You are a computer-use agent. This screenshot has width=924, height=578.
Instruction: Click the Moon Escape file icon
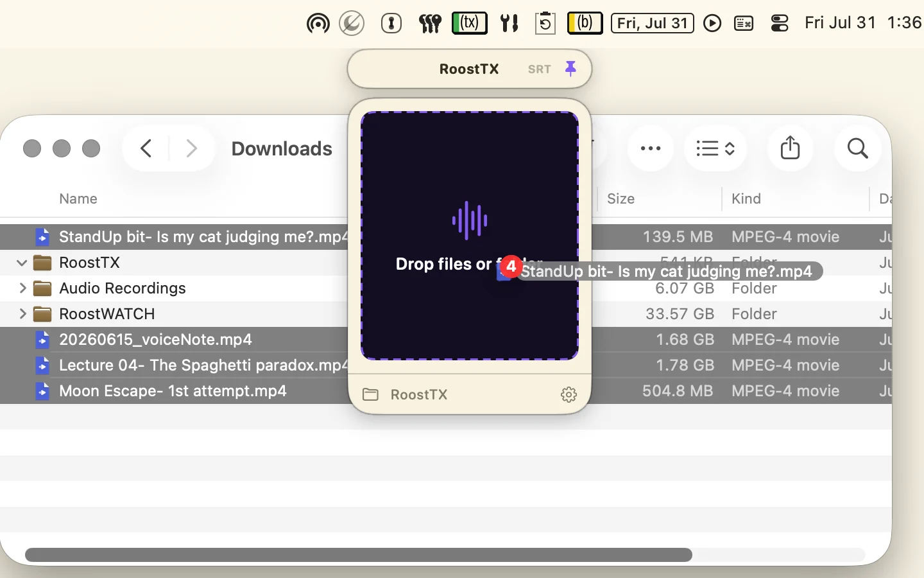tap(42, 391)
